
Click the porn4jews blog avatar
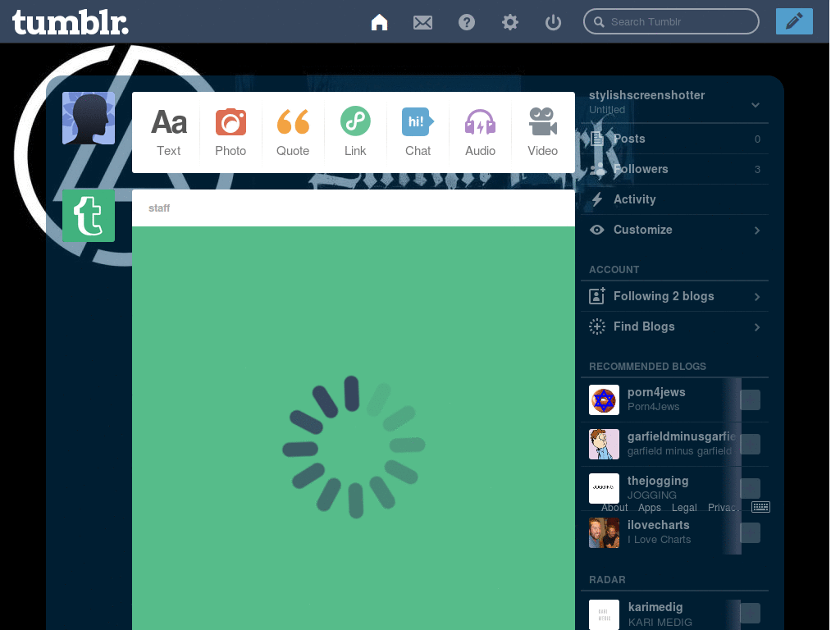[x=604, y=399]
